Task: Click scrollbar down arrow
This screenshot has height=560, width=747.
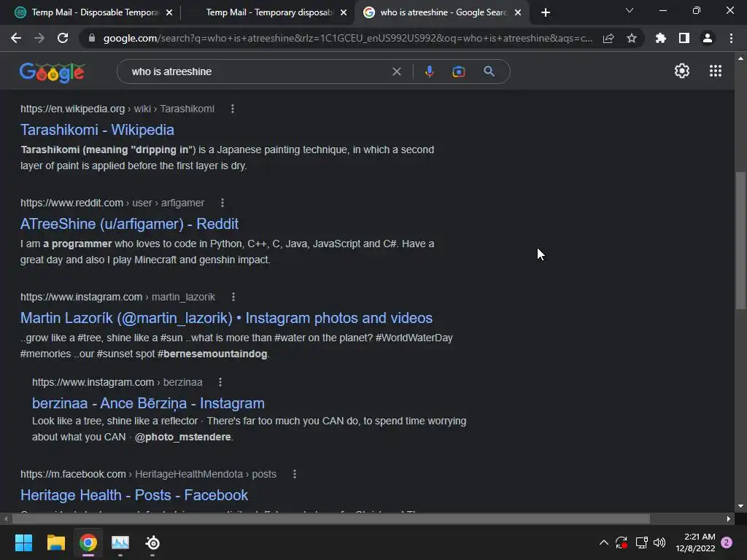Action: click(740, 506)
